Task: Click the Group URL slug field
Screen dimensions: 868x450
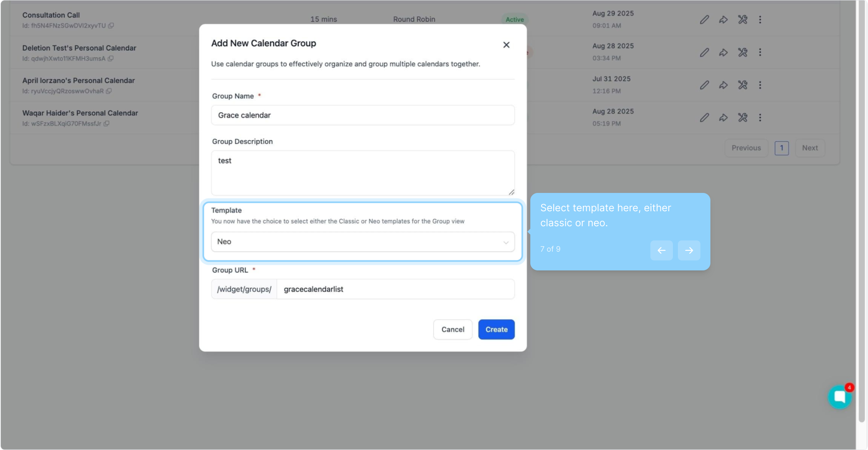Action: [x=395, y=289]
